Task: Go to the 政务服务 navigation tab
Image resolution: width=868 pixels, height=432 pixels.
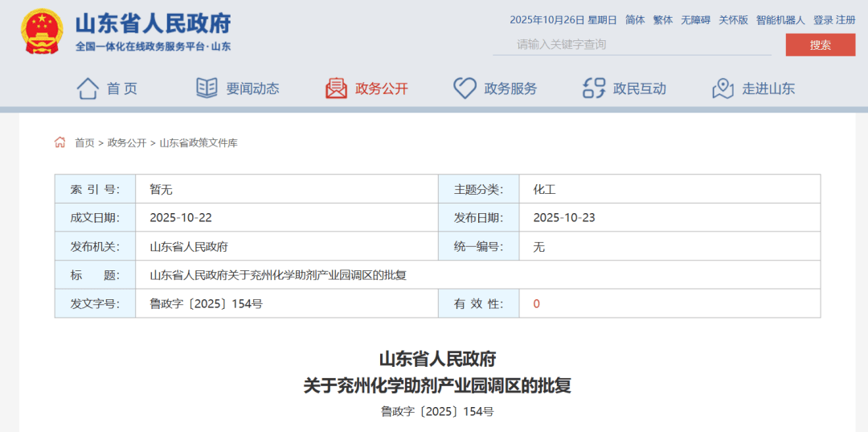Action: click(510, 88)
